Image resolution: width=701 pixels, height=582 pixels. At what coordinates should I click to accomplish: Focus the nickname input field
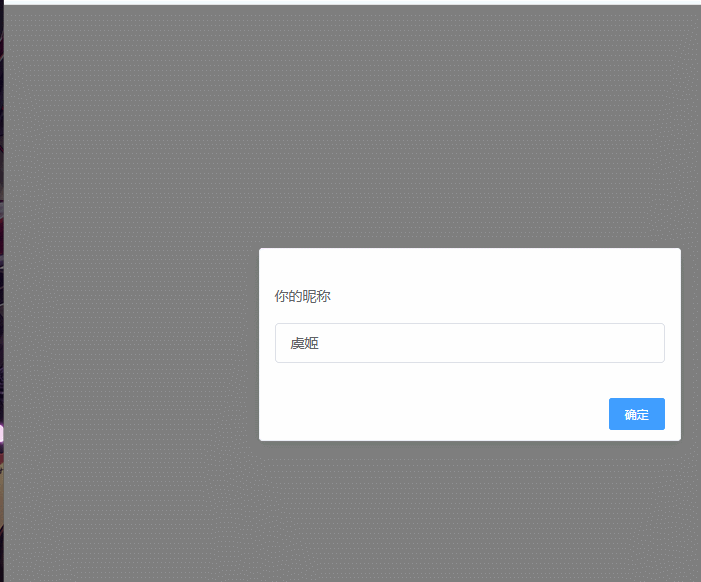(x=469, y=343)
